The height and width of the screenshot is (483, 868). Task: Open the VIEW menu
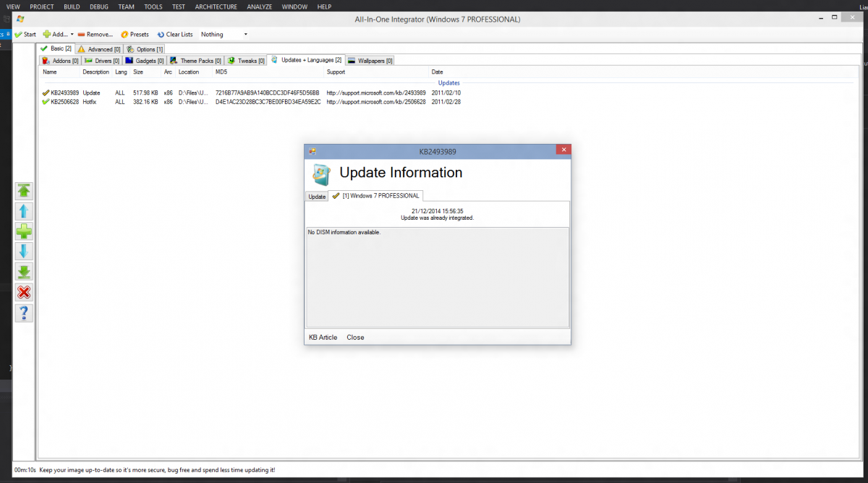click(x=13, y=7)
